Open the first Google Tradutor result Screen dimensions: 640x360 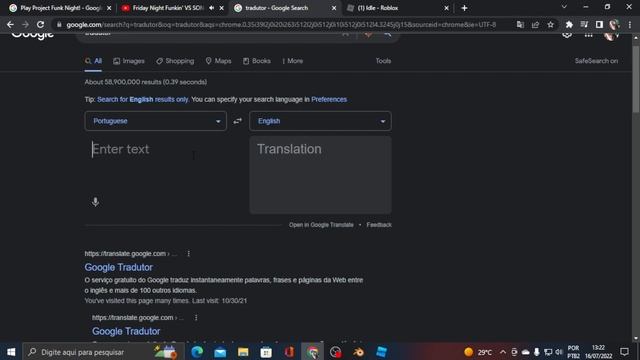118,267
